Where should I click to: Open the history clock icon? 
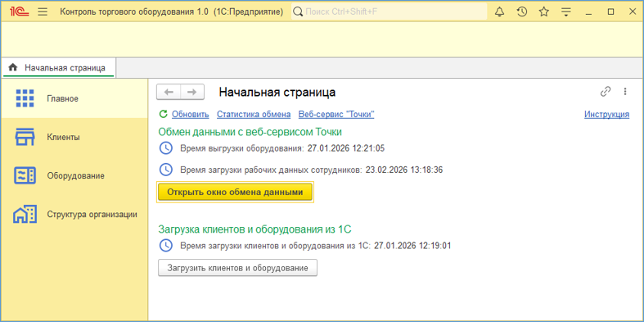coord(521,12)
